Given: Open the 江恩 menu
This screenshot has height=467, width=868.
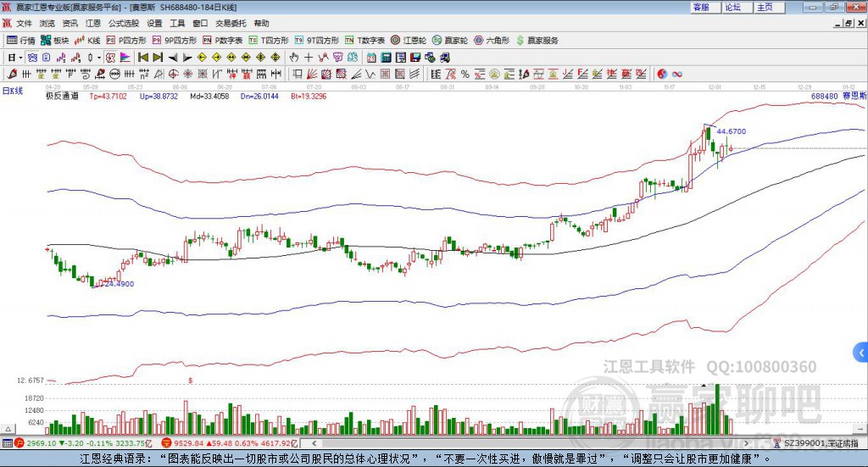Looking at the screenshot, I should click(x=93, y=23).
